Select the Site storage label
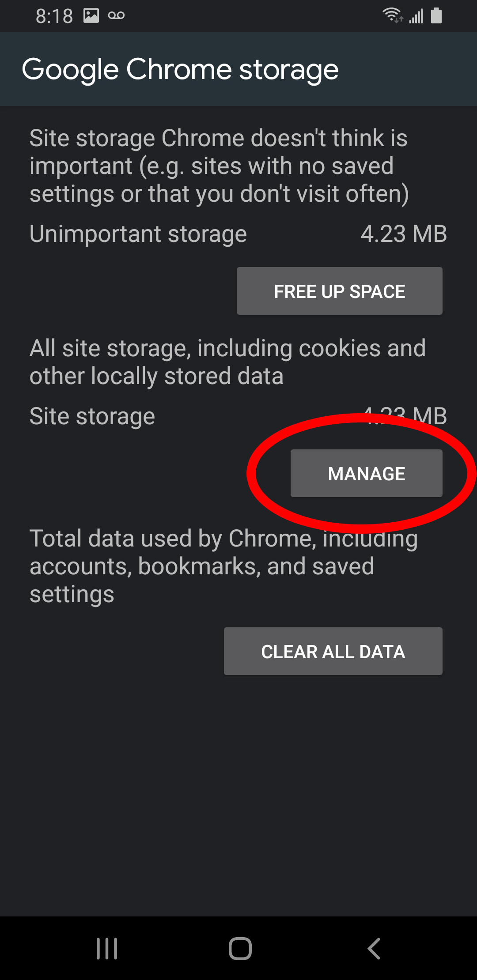477x980 pixels. tap(92, 416)
